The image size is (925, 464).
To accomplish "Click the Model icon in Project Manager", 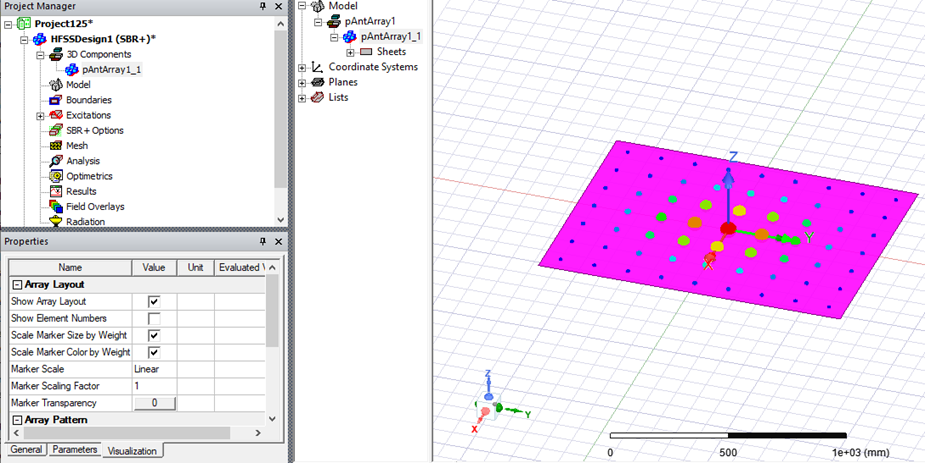I will tap(56, 85).
